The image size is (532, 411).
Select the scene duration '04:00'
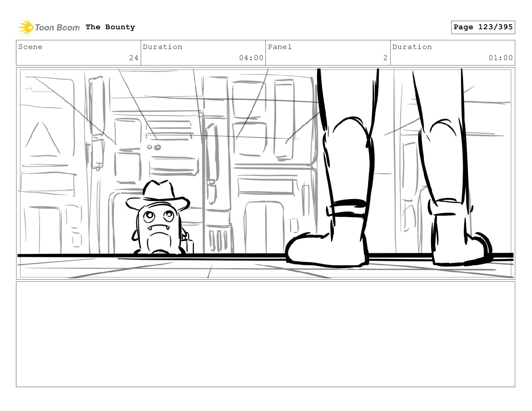pos(251,58)
